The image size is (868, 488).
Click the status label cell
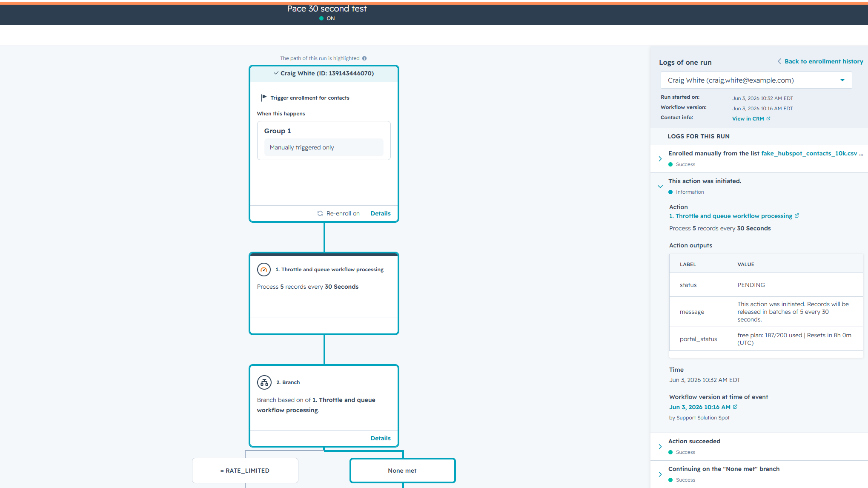click(x=688, y=285)
